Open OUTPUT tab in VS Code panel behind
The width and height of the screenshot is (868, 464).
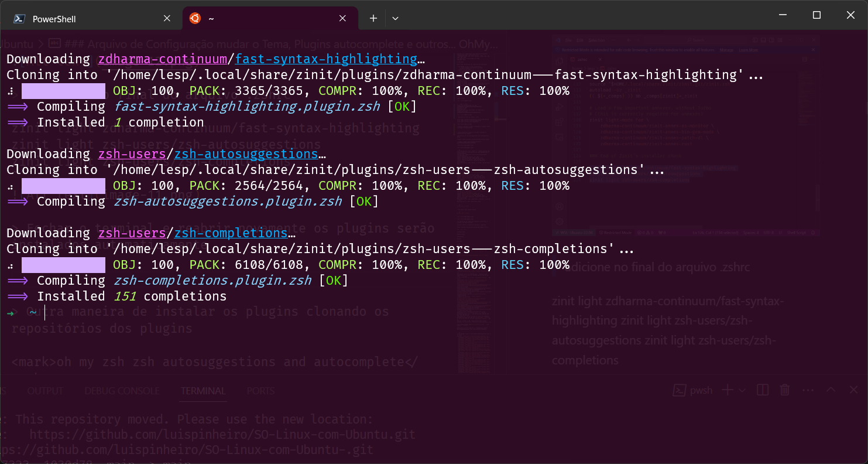click(45, 391)
